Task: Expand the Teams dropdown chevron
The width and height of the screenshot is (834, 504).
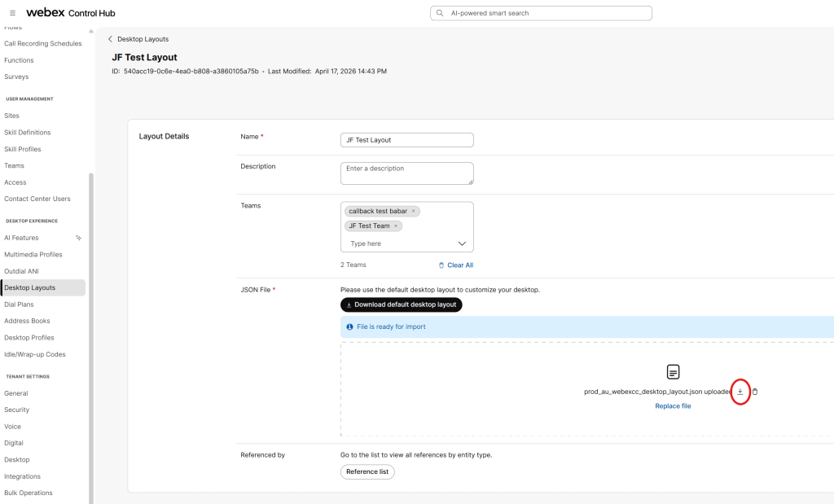Action: point(462,243)
